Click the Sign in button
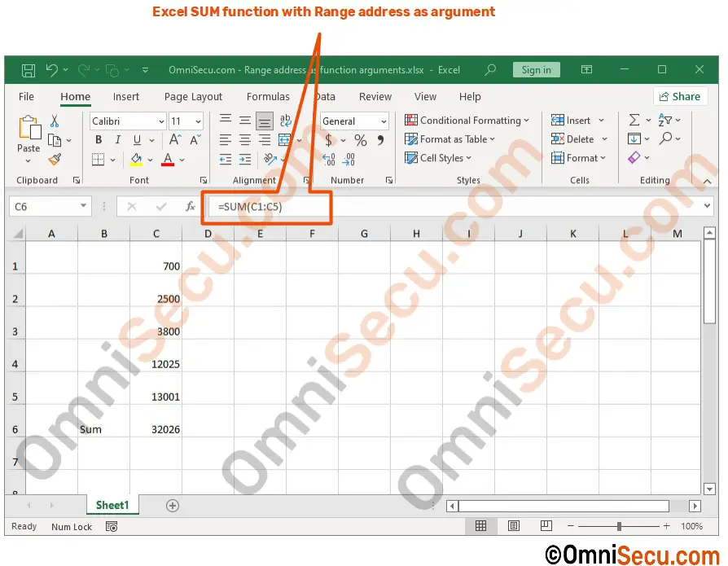The height and width of the screenshot is (566, 728). pos(536,69)
